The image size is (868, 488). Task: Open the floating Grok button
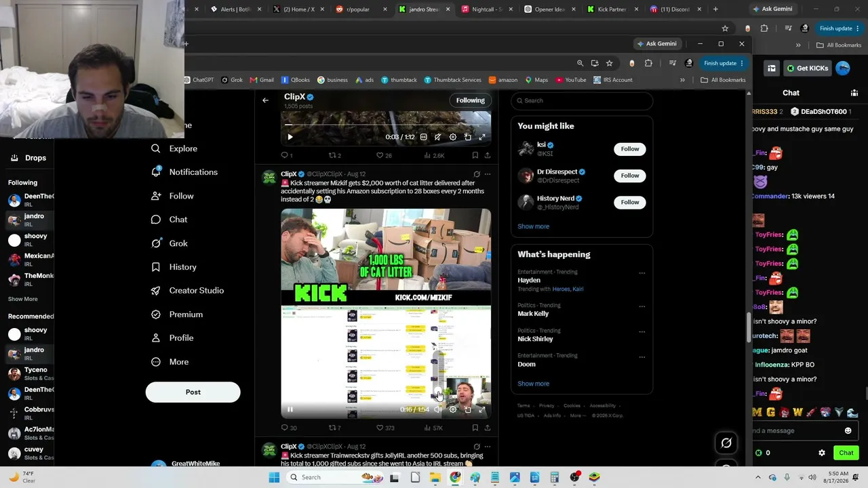tap(726, 443)
